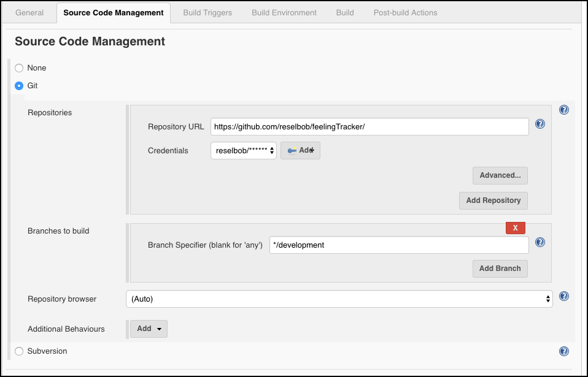Switch to the General tab
588x377 pixels.
(29, 13)
